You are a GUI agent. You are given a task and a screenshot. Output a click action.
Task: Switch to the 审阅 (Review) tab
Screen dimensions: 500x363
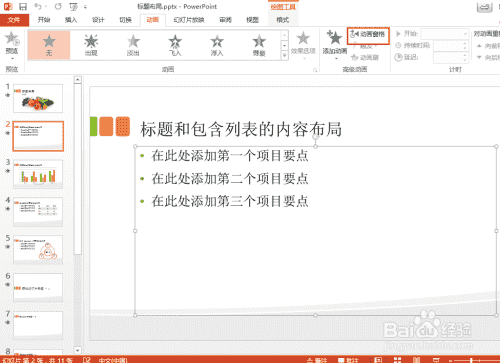pos(225,20)
